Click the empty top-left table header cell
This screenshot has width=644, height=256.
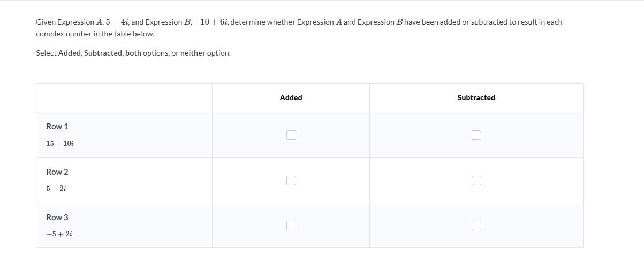pyautogui.click(x=124, y=98)
